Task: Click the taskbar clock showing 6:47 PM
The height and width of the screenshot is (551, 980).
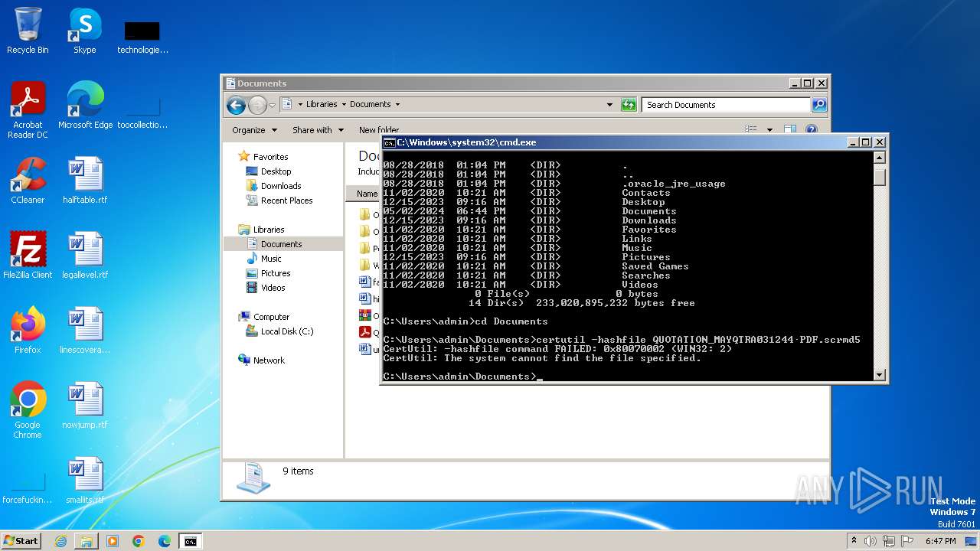Action: click(x=940, y=541)
